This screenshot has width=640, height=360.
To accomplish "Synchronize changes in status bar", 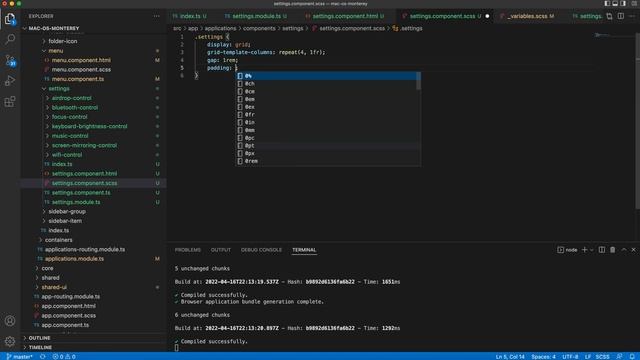I will 43,356.
